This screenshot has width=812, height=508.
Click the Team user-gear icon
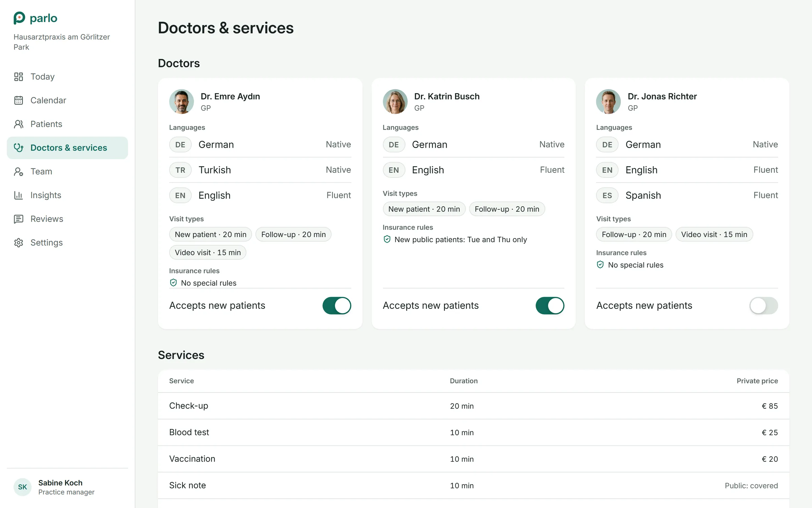[19, 172]
